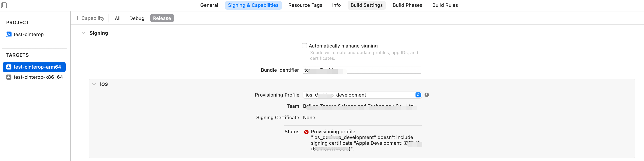Click the TARGETS section header

click(17, 55)
